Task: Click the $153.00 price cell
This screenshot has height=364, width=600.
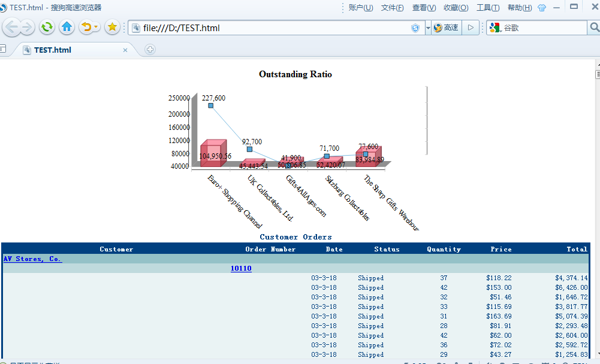Action: tap(499, 287)
